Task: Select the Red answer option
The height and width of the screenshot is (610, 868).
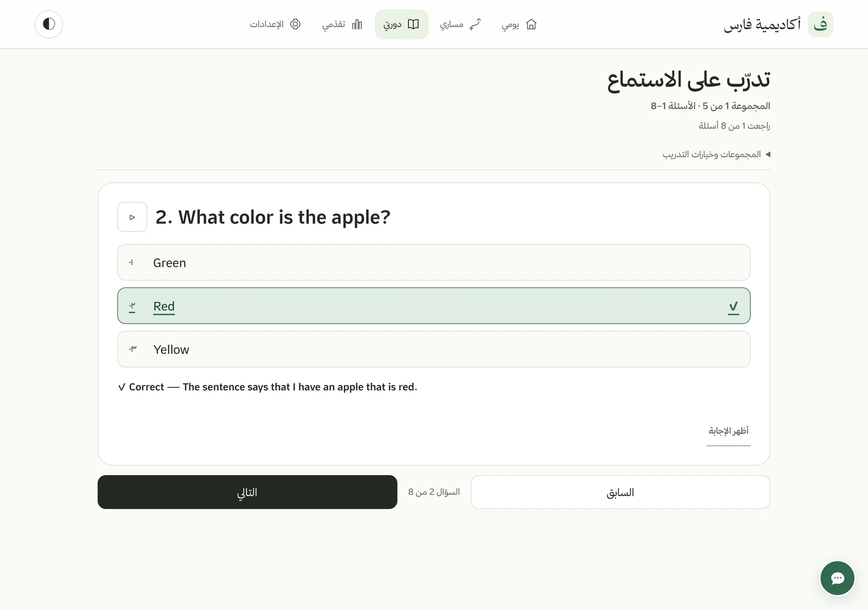Action: (433, 306)
